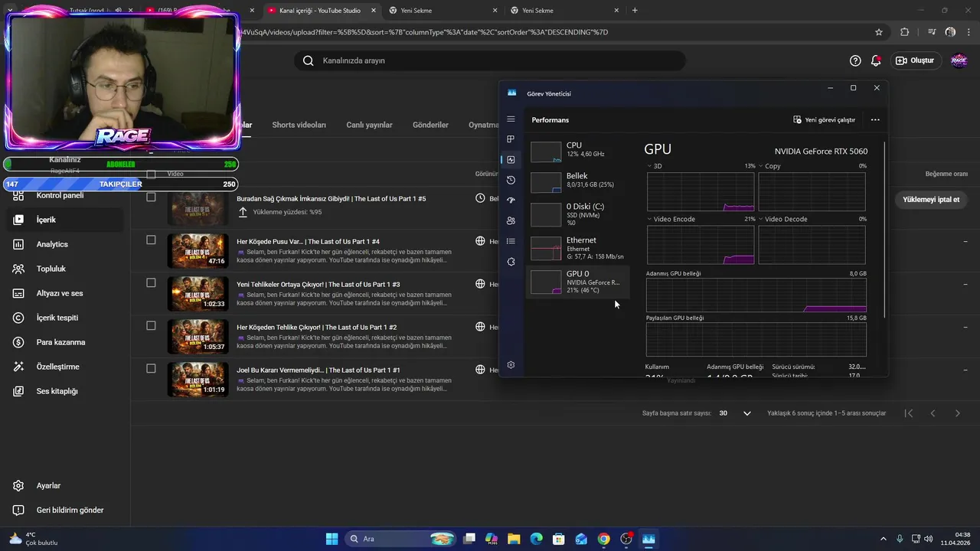This screenshot has width=980, height=551.
Task: Click taskbar Ara search box
Action: click(399, 539)
